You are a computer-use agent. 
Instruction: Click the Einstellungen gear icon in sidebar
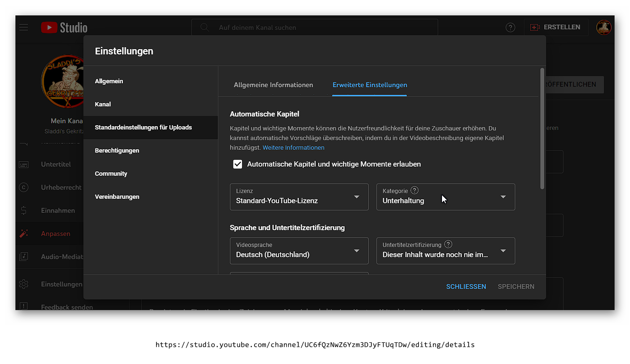24,284
